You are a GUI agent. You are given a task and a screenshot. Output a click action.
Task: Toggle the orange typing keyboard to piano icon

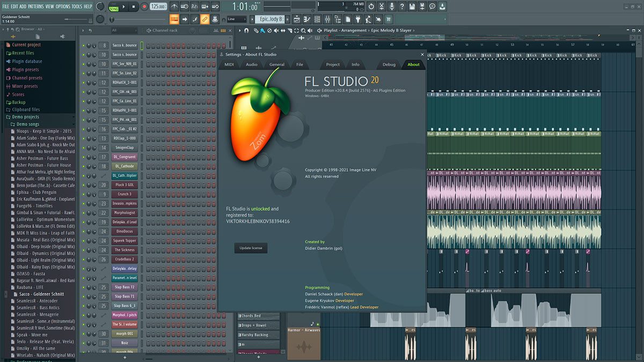(x=174, y=19)
